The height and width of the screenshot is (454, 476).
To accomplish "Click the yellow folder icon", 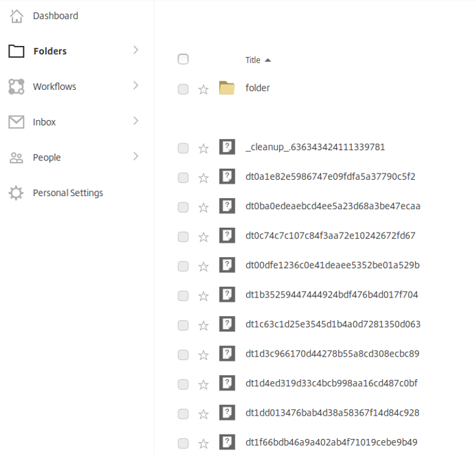I will (227, 88).
